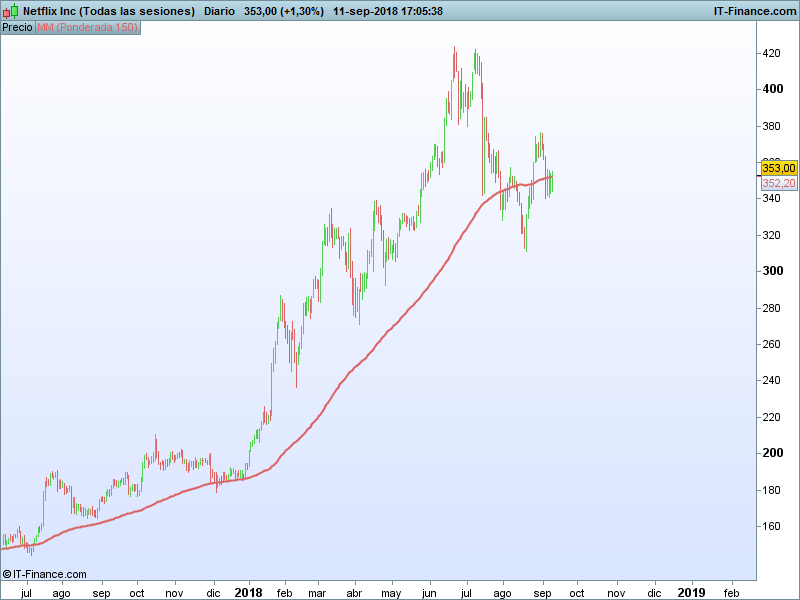Click the 260 price axis label

click(771, 344)
